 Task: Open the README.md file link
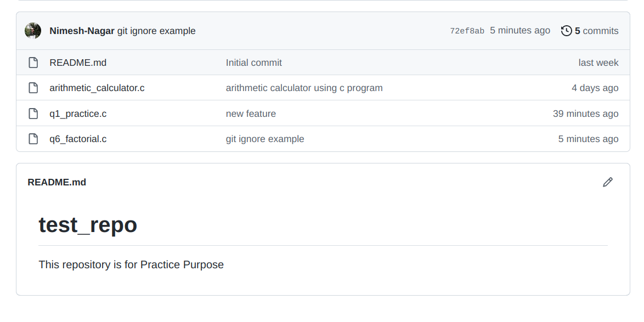click(78, 63)
